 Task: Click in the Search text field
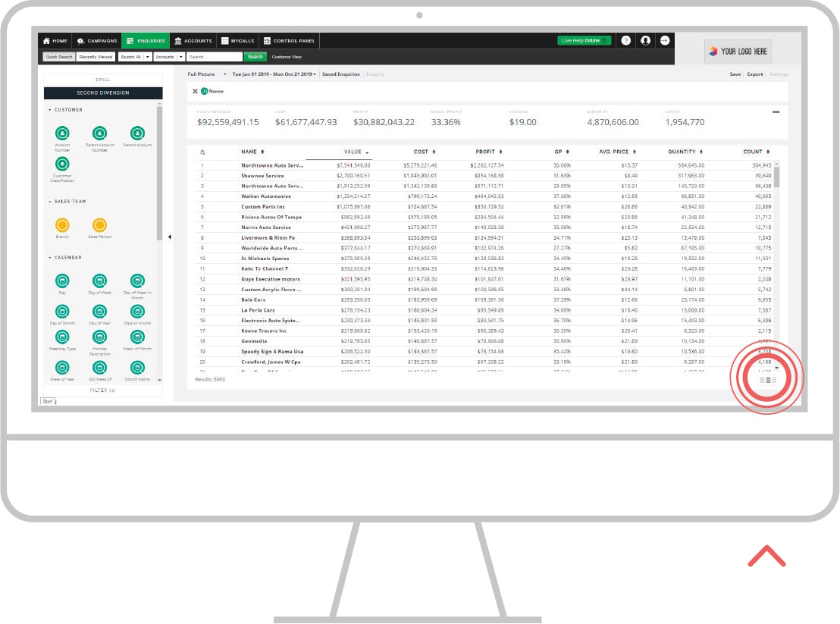point(215,57)
